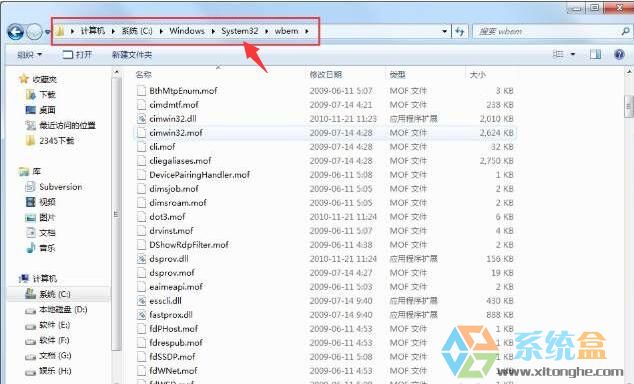This screenshot has width=634, height=384.
Task: Sort by the 修改日期 column header
Action: pos(326,75)
